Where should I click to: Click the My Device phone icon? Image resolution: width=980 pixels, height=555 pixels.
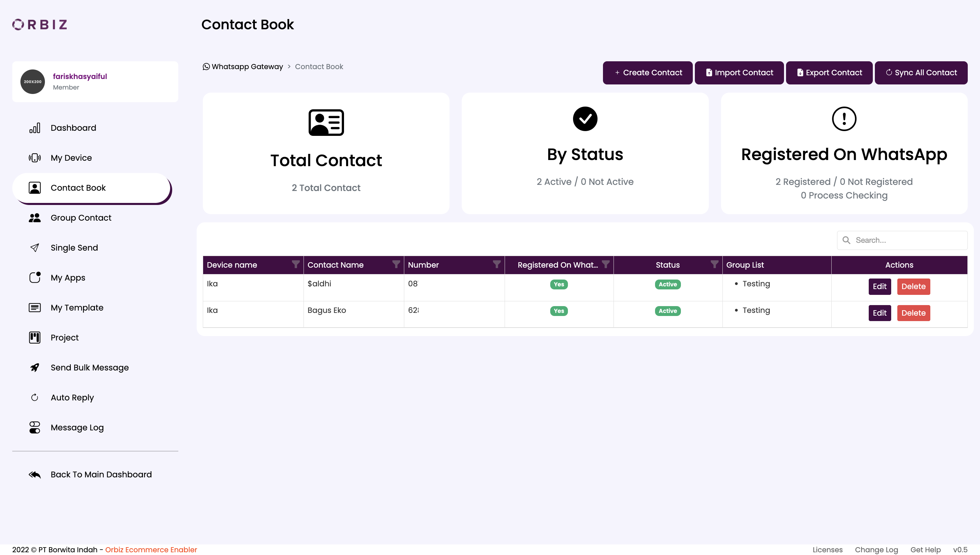pos(35,158)
